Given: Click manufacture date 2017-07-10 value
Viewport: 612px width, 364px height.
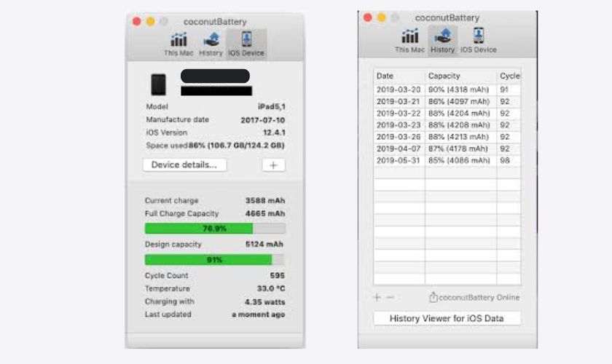Looking at the screenshot, I should [x=263, y=120].
